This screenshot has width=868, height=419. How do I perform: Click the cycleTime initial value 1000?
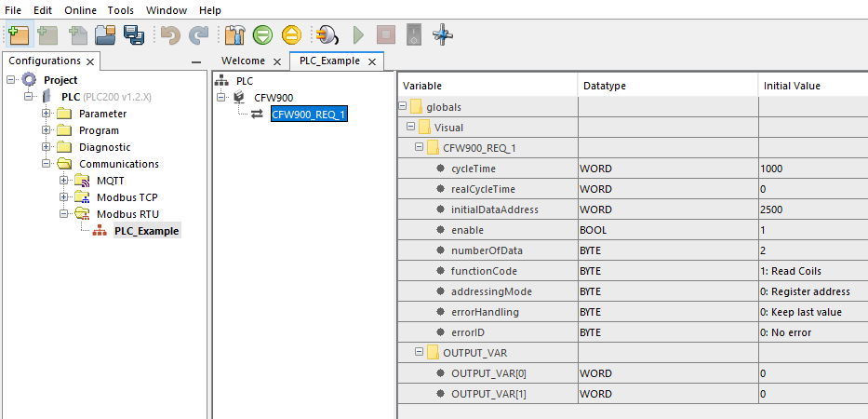pos(771,169)
